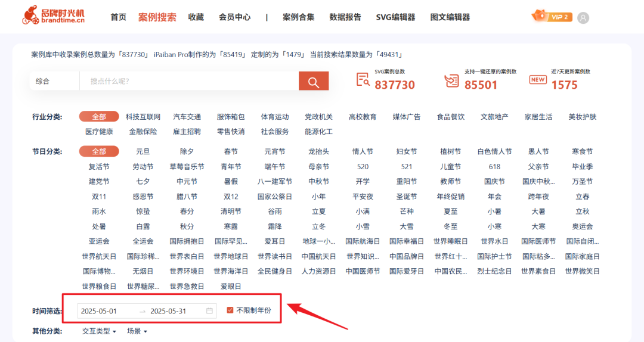Choose the 年终促销 filter

(x=451, y=197)
